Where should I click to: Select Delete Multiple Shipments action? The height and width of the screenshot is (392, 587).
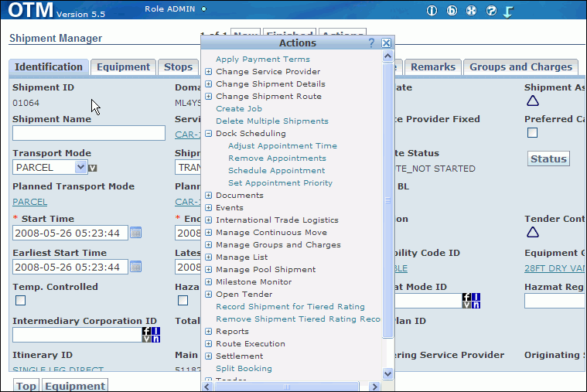272,121
